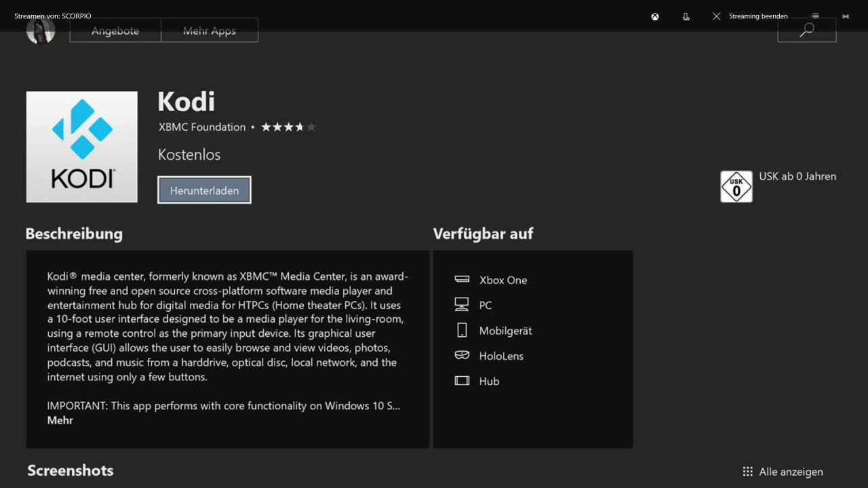The height and width of the screenshot is (488, 868).
Task: Click the Hub device icon
Action: pos(462,381)
